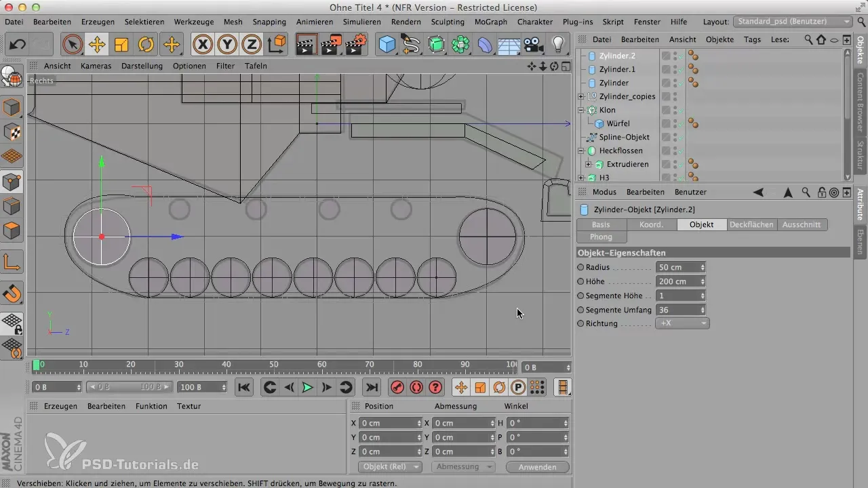Open the Richtung +X dropdown
Viewport: 868px width, 488px height.
point(683,324)
